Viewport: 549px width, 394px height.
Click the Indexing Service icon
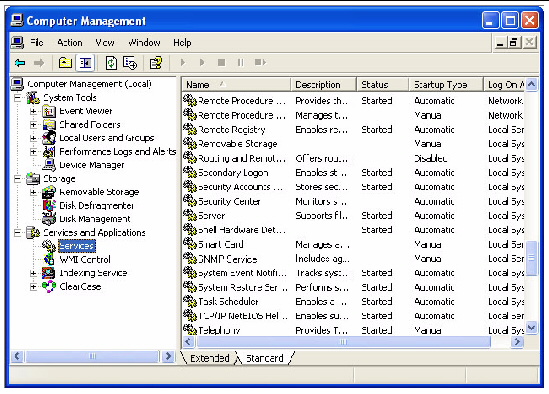point(48,273)
